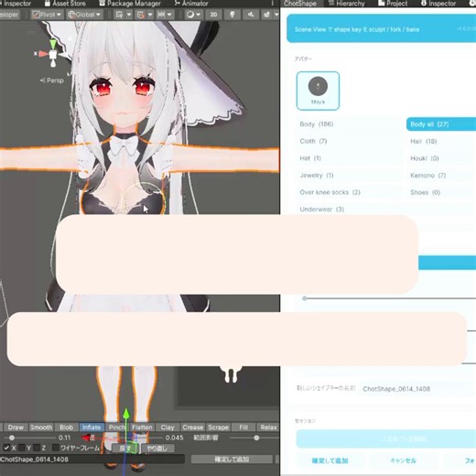This screenshot has width=476, height=476.
Task: Select the Fill sculpt brush
Action: coord(243,427)
